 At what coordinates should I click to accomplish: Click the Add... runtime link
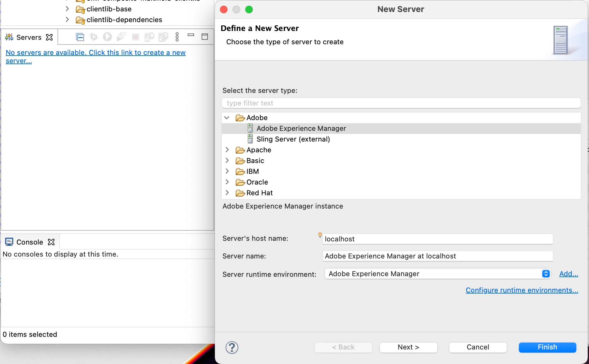pyautogui.click(x=568, y=274)
